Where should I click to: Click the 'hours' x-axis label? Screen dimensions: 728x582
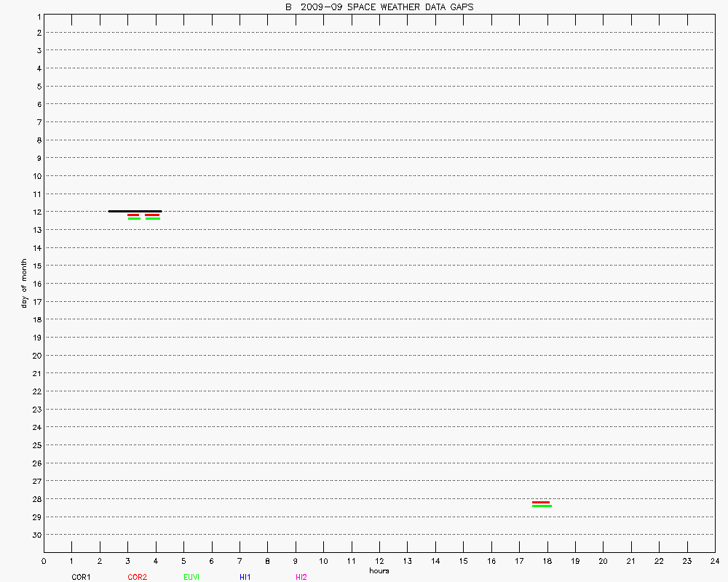pyautogui.click(x=379, y=571)
